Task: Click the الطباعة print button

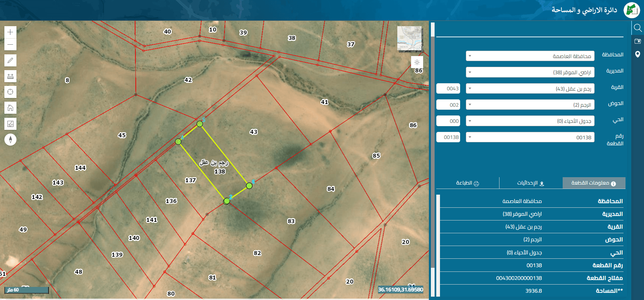Action: (468, 183)
